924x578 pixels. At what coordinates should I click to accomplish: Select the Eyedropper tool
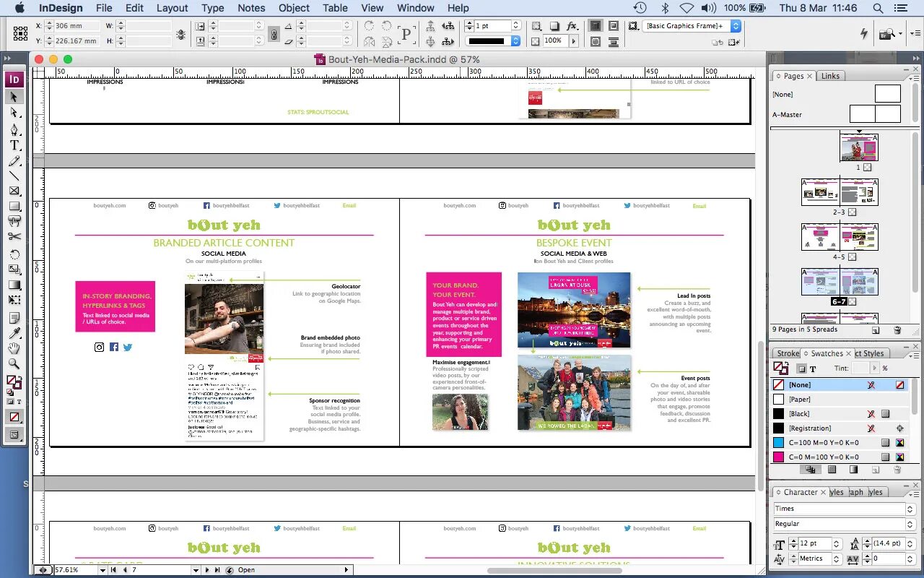pyautogui.click(x=14, y=333)
